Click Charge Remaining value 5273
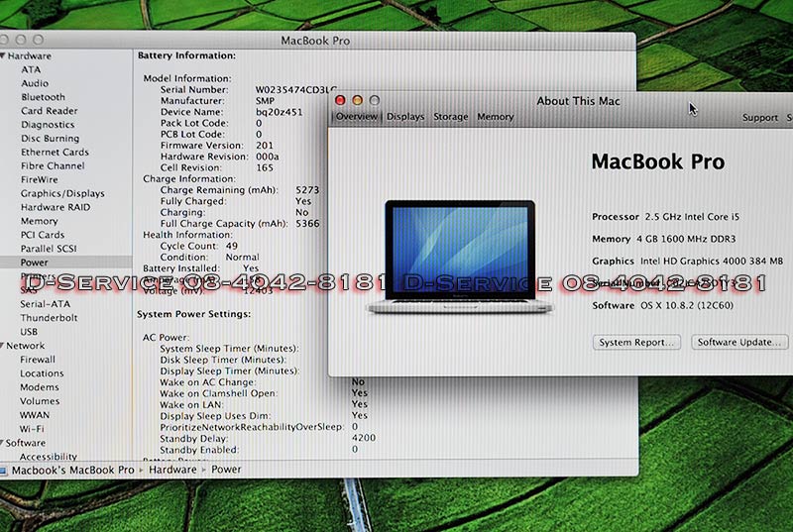This screenshot has width=793, height=532. [307, 190]
